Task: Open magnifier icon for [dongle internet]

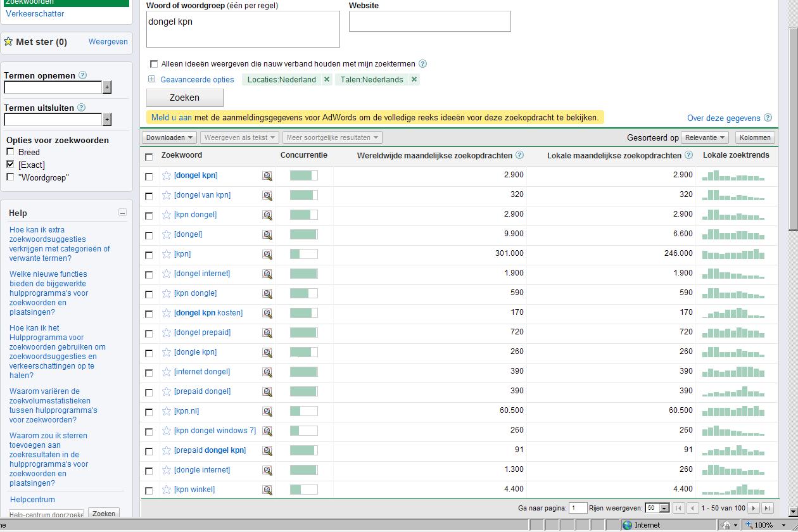Action: (267, 471)
